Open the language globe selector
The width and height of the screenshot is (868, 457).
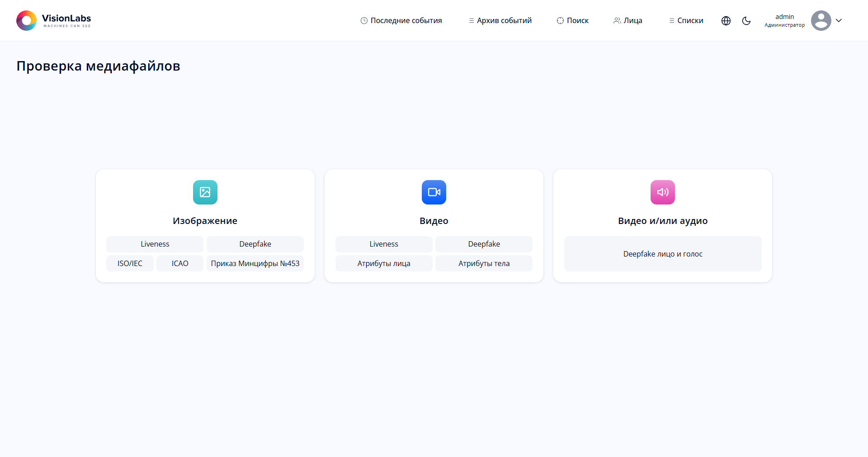[x=726, y=21]
